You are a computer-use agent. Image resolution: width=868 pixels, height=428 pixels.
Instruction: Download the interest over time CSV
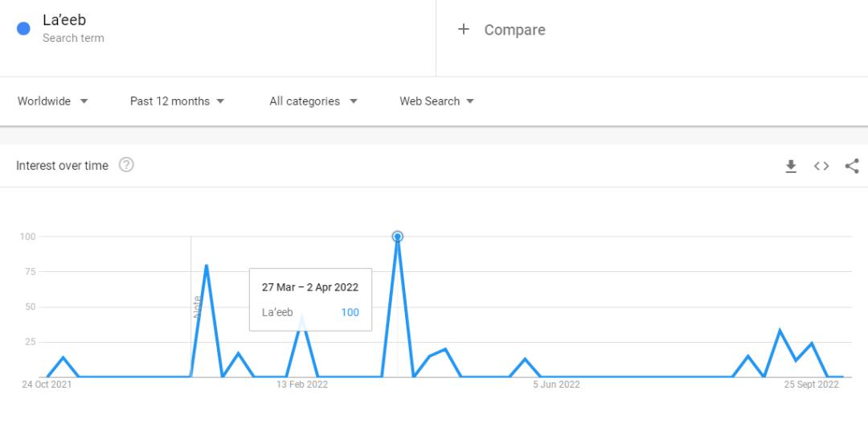click(x=791, y=166)
